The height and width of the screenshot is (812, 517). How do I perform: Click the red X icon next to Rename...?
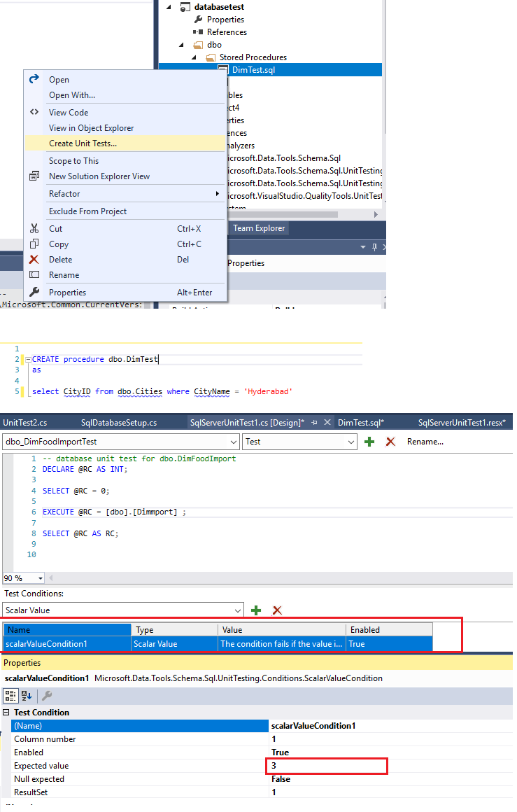click(x=391, y=442)
